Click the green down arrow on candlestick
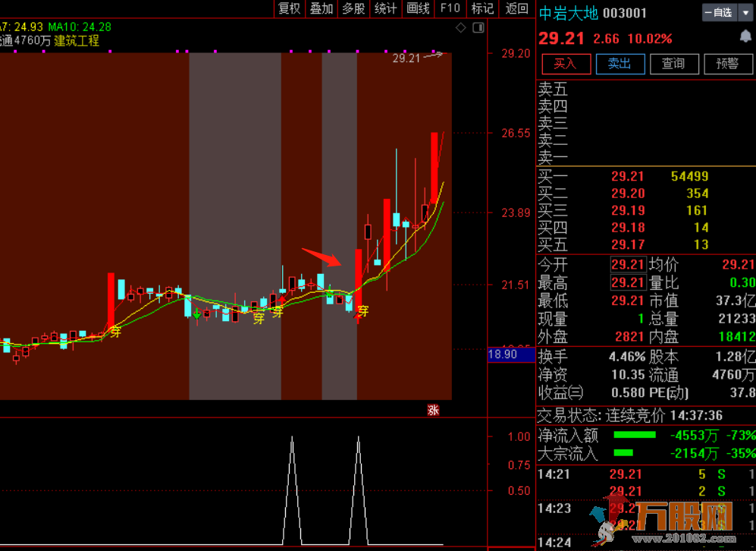This screenshot has height=551, width=756. (x=197, y=313)
